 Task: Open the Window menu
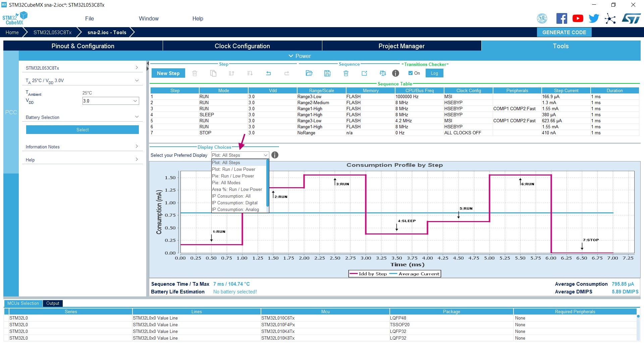point(149,19)
